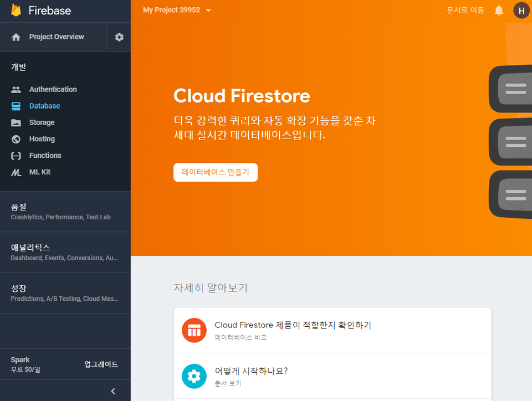The image size is (532, 401).
Task: Click the ML Kit icon
Action: click(16, 173)
